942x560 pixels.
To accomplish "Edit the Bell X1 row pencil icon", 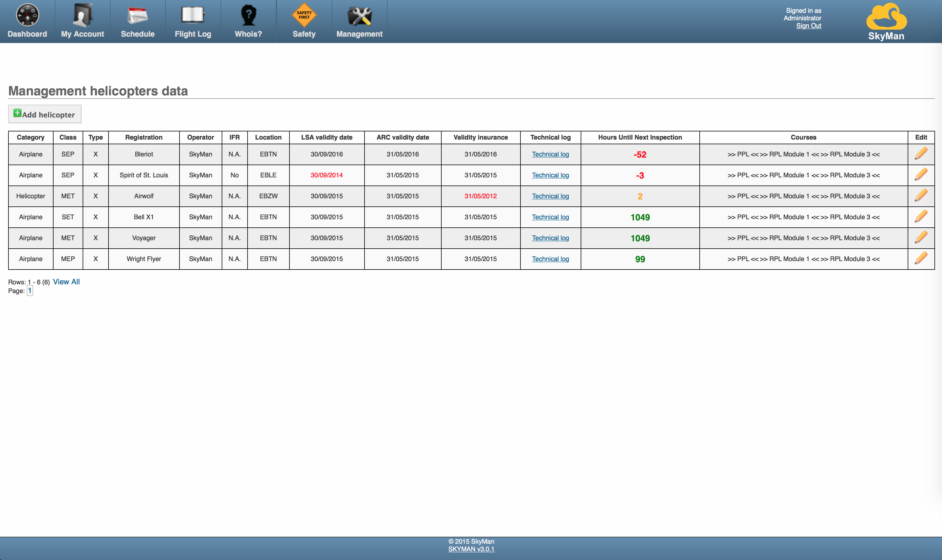I will (x=921, y=217).
